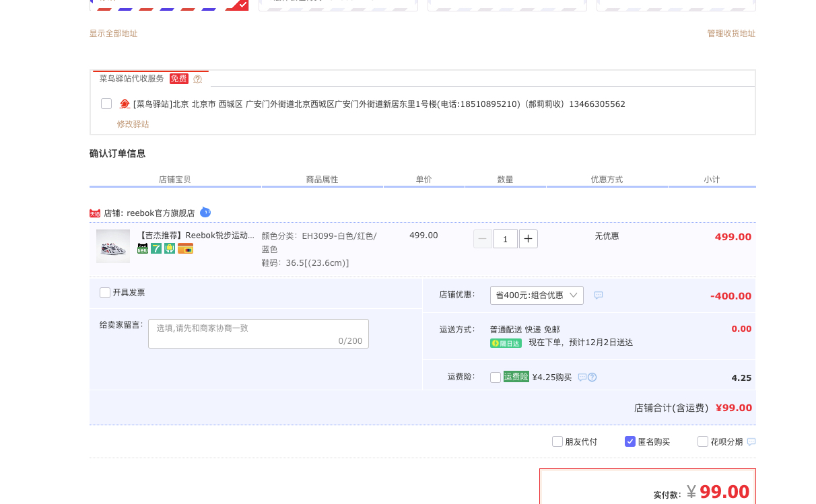816x504 pixels.
Task: Select the 菜鸟驿站代收服务 tab
Action: 151,79
